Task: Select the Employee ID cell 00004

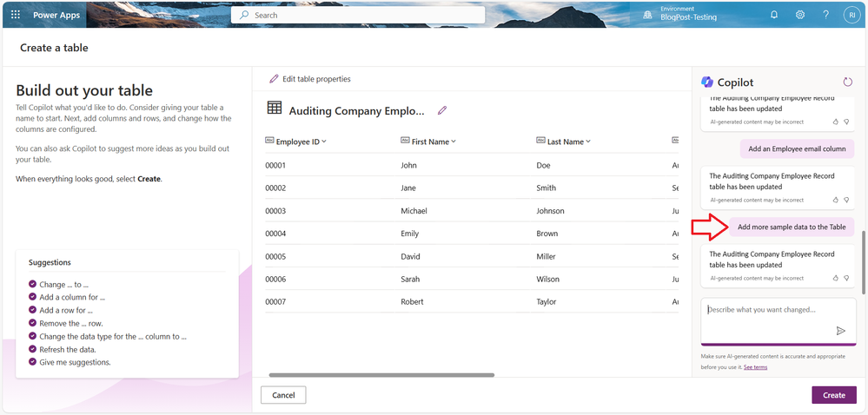Action: pos(275,234)
